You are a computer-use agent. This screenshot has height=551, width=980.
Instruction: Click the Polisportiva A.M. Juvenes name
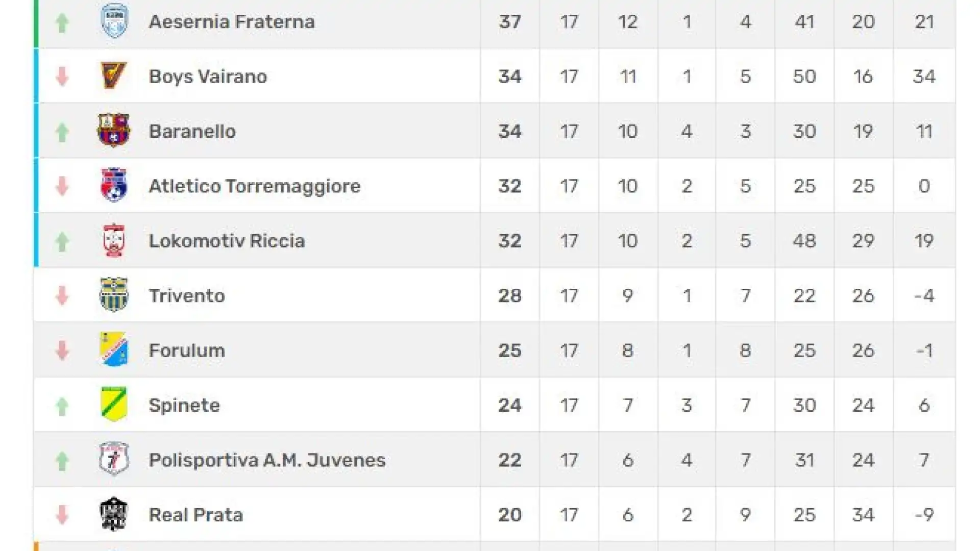click(267, 460)
